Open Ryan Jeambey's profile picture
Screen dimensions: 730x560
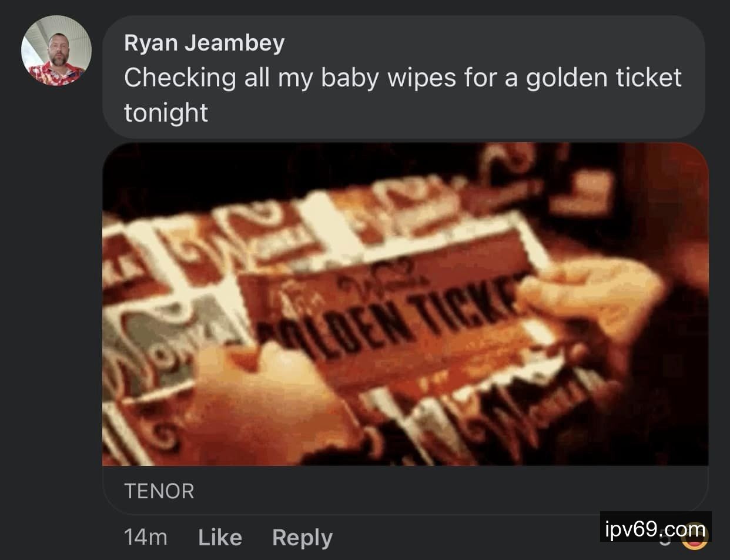tap(56, 51)
